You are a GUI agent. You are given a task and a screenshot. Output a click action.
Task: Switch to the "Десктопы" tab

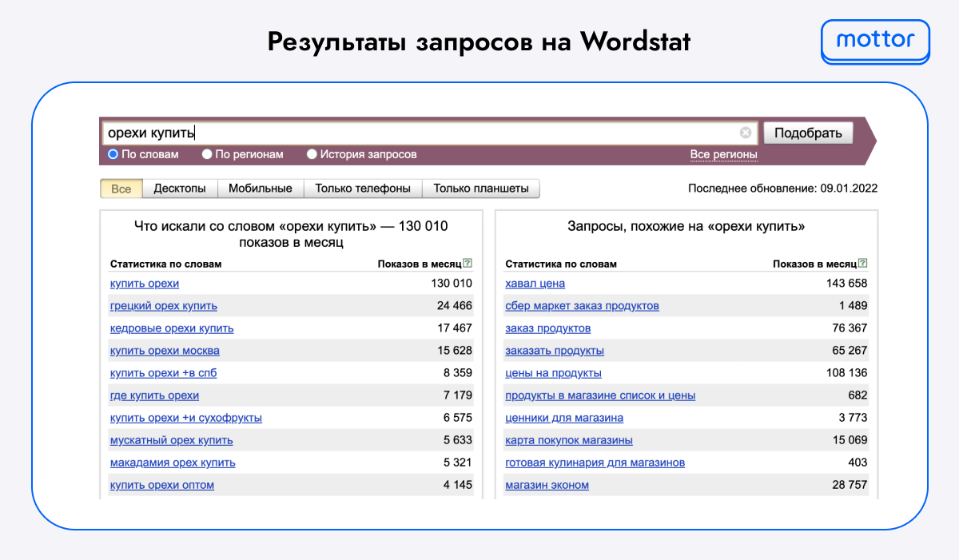[x=180, y=189]
